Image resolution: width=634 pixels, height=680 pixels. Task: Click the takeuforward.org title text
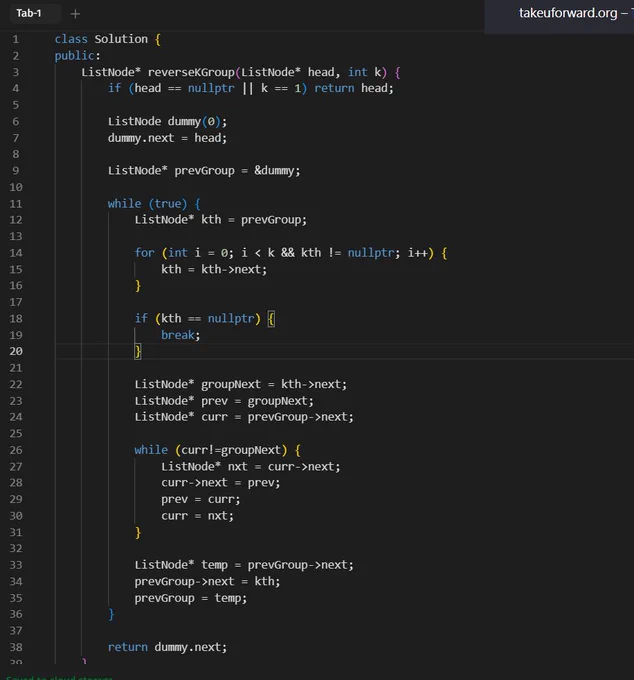tap(568, 13)
